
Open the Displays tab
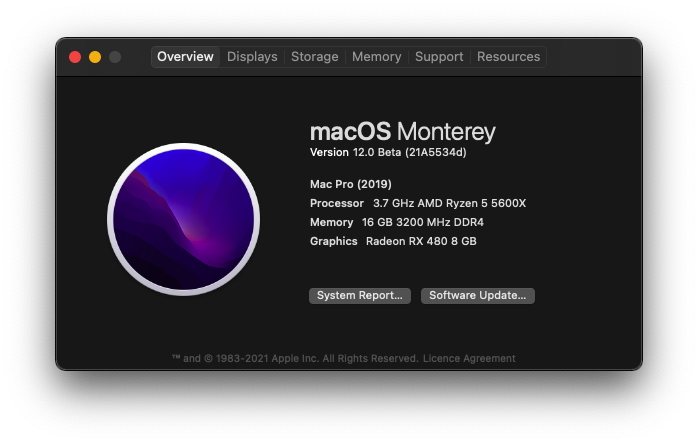tap(252, 57)
